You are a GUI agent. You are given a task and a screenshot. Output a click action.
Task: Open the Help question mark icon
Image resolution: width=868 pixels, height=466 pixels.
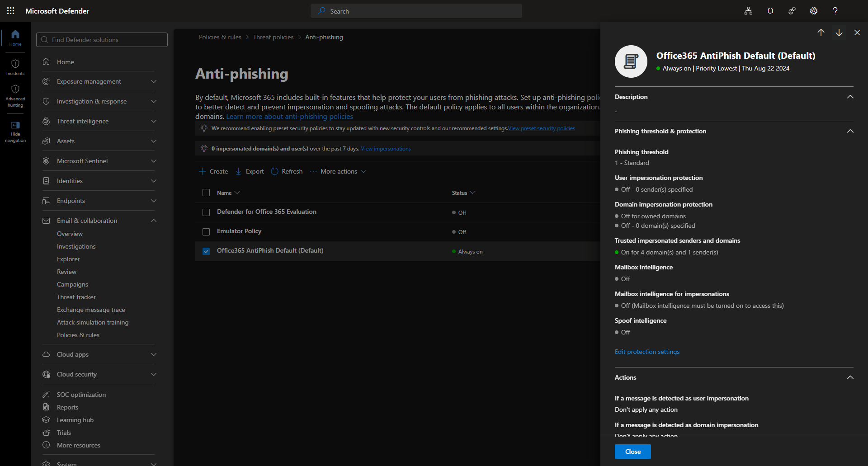click(835, 11)
